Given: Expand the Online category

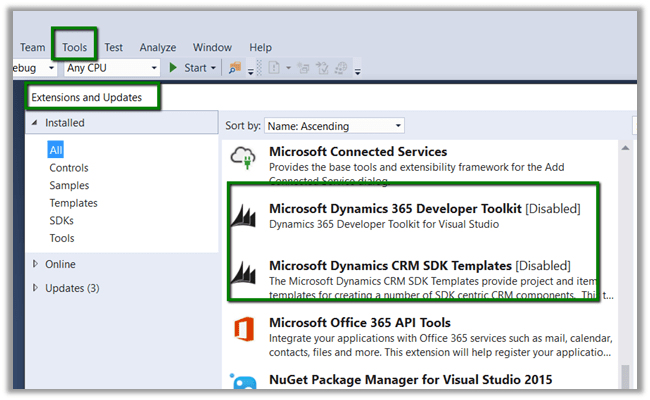Looking at the screenshot, I should point(36,264).
